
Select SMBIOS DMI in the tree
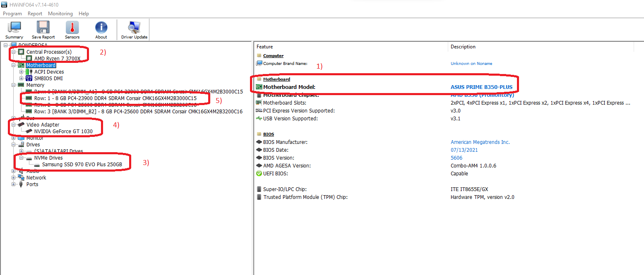(48, 78)
